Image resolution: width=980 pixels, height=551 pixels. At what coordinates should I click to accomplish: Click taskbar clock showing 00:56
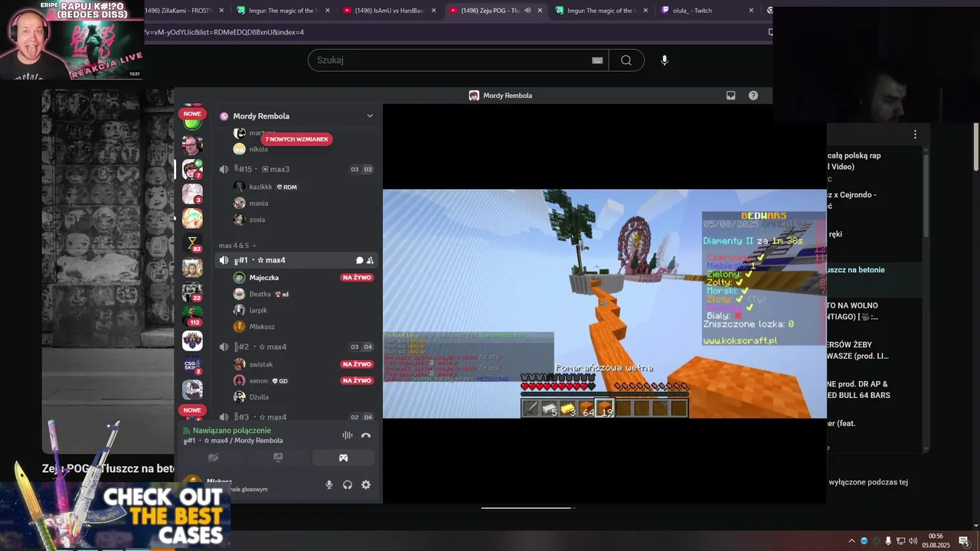pos(935,541)
